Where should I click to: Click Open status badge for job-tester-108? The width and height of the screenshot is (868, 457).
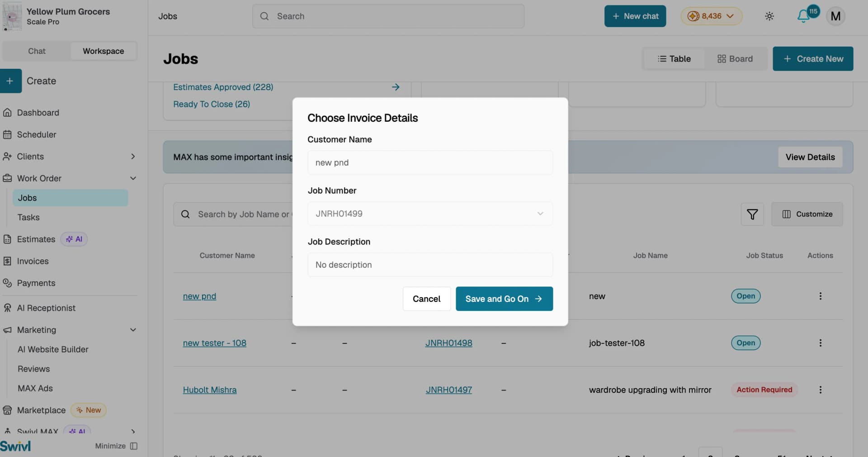coord(745,343)
